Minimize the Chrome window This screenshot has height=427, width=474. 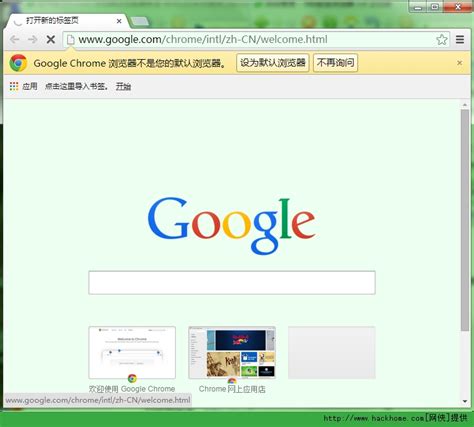point(419,7)
